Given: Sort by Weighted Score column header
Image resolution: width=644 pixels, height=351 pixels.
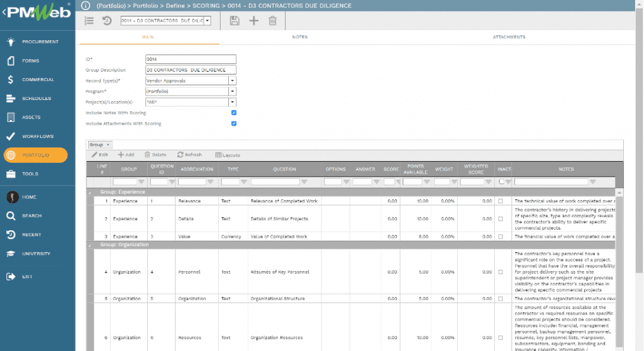Looking at the screenshot, I should (475, 169).
